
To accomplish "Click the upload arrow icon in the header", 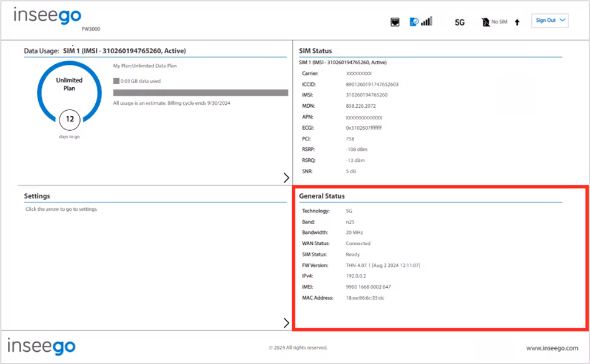I will coord(517,22).
